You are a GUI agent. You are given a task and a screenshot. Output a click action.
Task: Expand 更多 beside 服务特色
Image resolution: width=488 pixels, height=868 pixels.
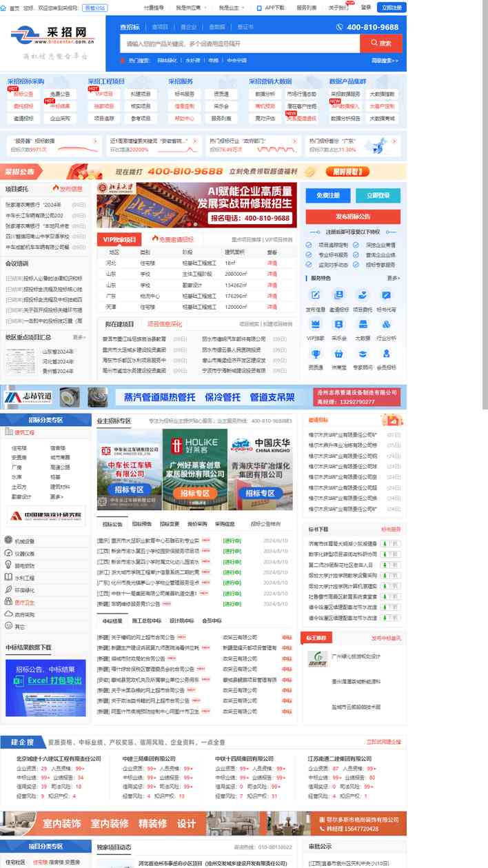click(x=393, y=278)
